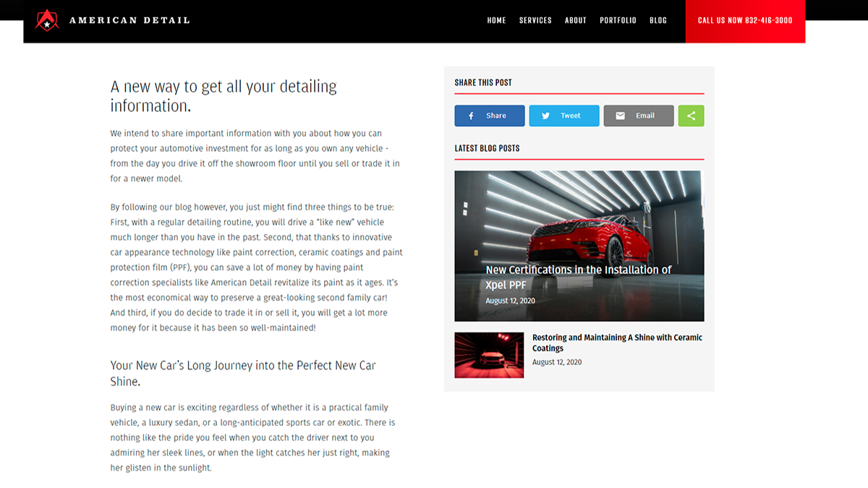Click the American Detail shield logo
The width and height of the screenshot is (868, 488).
[47, 20]
